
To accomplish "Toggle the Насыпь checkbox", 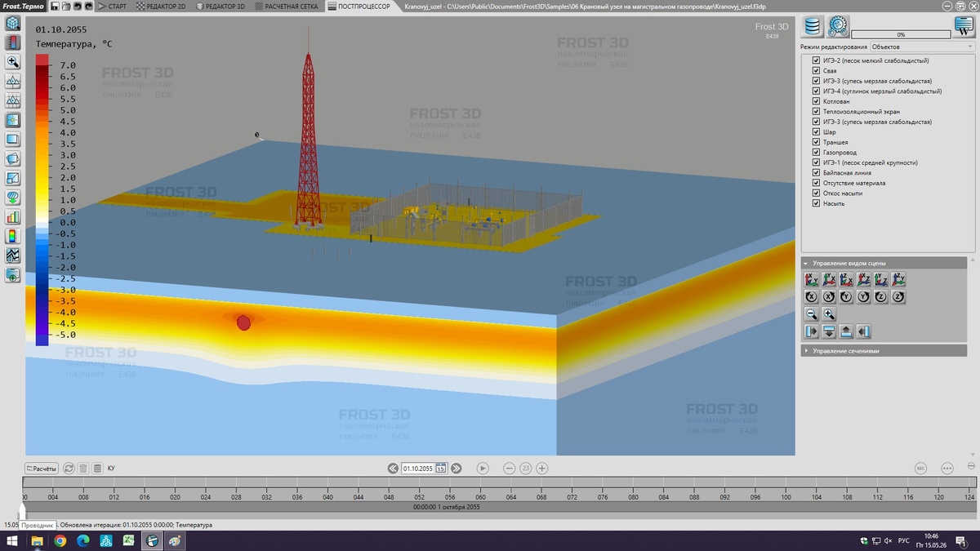I will pos(816,203).
